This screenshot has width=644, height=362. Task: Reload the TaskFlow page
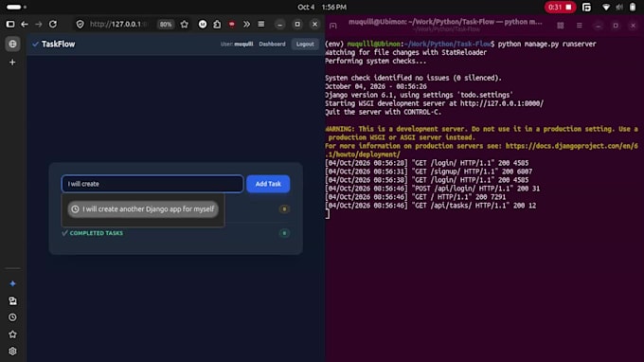coord(53,25)
